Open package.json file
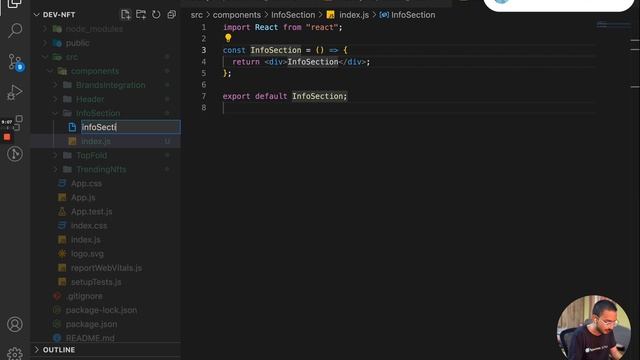The image size is (640, 360). pyautogui.click(x=91, y=324)
